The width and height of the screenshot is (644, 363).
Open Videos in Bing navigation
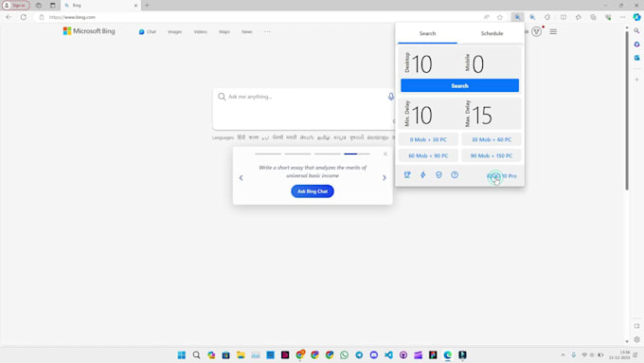click(201, 31)
